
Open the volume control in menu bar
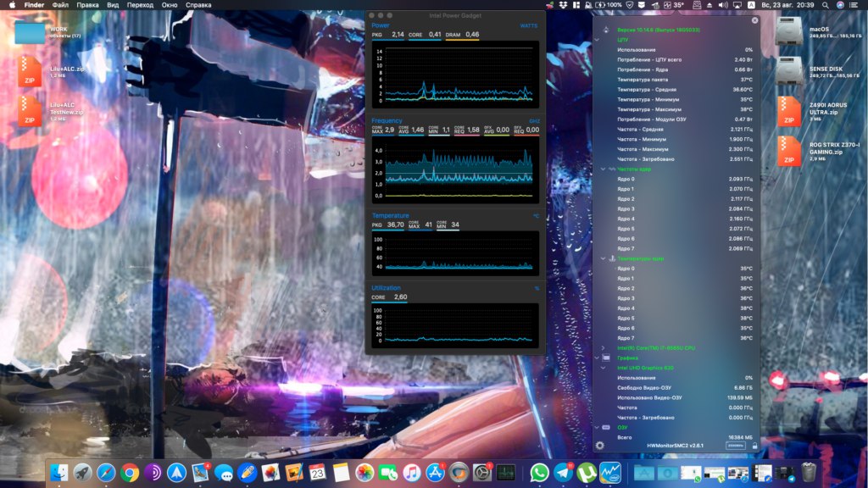pos(723,5)
